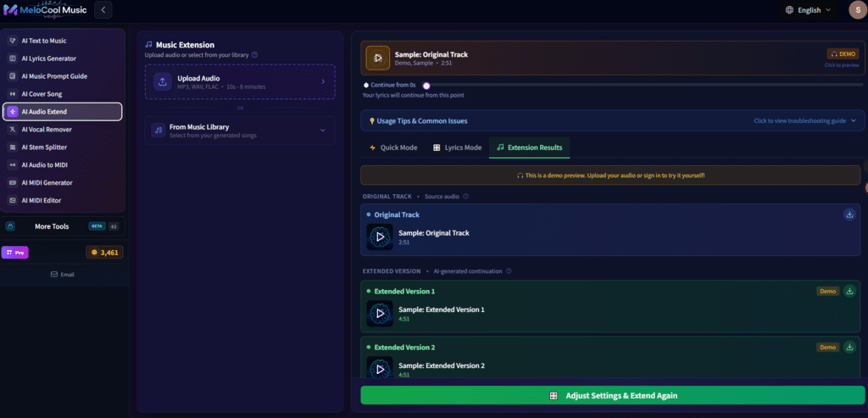Download Extended Version 2

pyautogui.click(x=849, y=347)
